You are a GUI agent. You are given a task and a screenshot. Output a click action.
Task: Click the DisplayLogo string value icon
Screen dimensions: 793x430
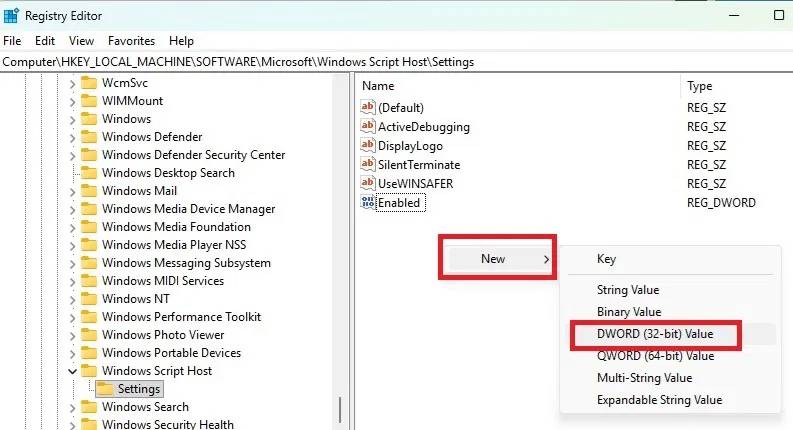(367, 146)
